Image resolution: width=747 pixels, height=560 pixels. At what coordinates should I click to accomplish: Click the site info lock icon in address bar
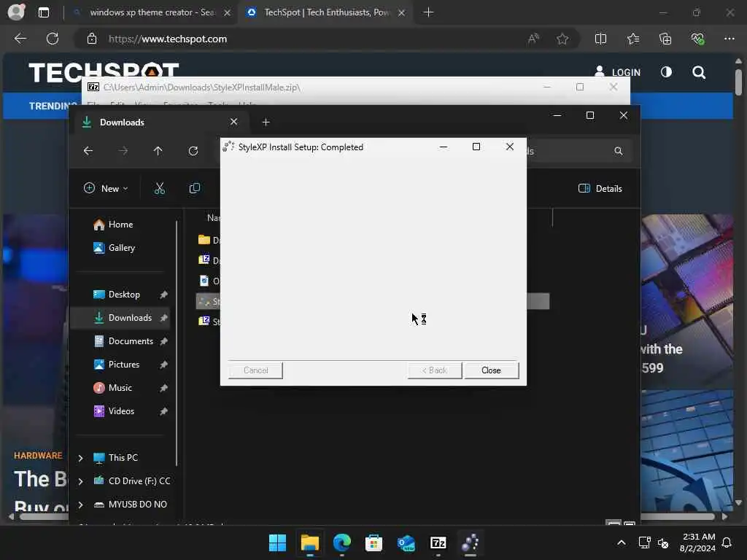pos(92,39)
